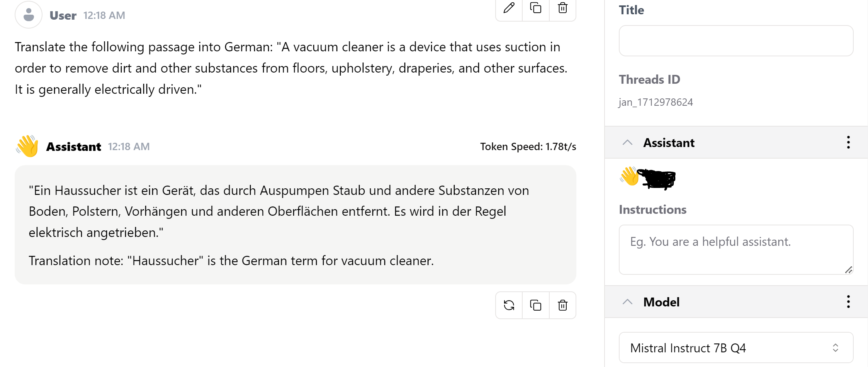Click the Token Speed 1.78t/s label
The height and width of the screenshot is (367, 868).
[x=528, y=147]
